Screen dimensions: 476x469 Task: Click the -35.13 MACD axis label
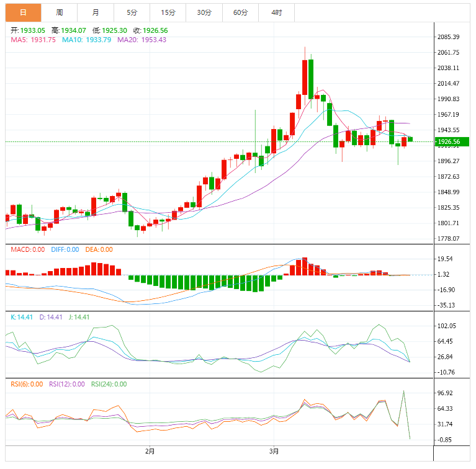tap(446, 305)
